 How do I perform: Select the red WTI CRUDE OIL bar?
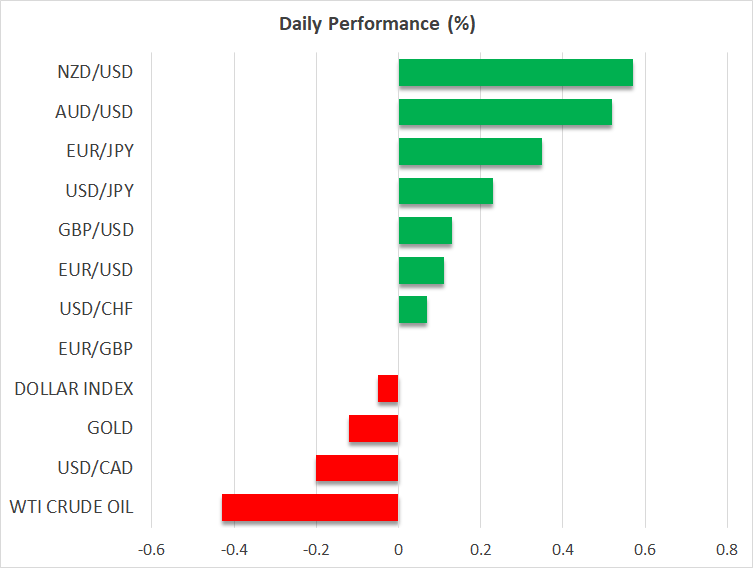coord(310,507)
